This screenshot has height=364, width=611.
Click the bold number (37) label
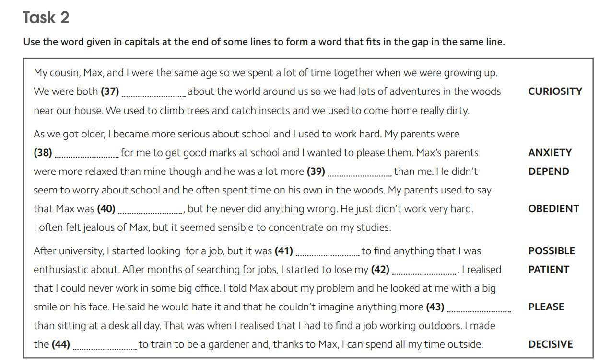point(110,91)
